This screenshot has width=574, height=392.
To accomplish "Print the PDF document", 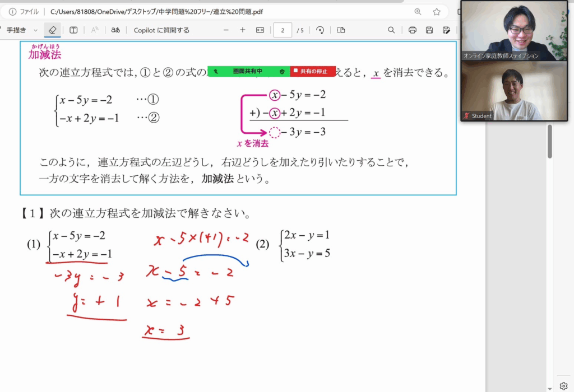I will coord(412,30).
